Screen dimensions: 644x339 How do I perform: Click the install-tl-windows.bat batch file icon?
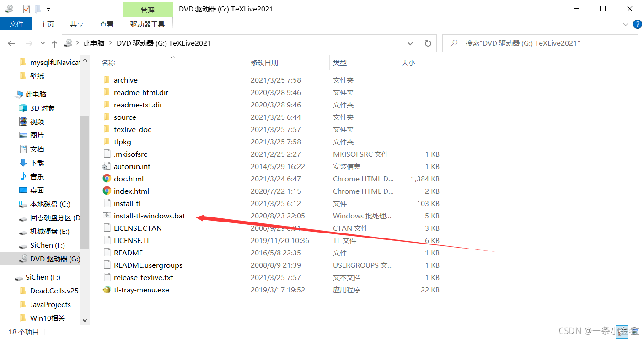click(x=107, y=216)
